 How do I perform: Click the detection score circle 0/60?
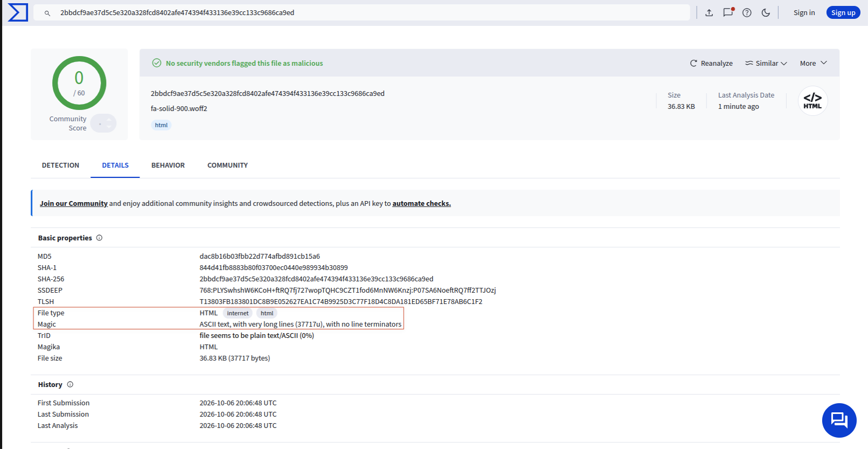pos(79,83)
